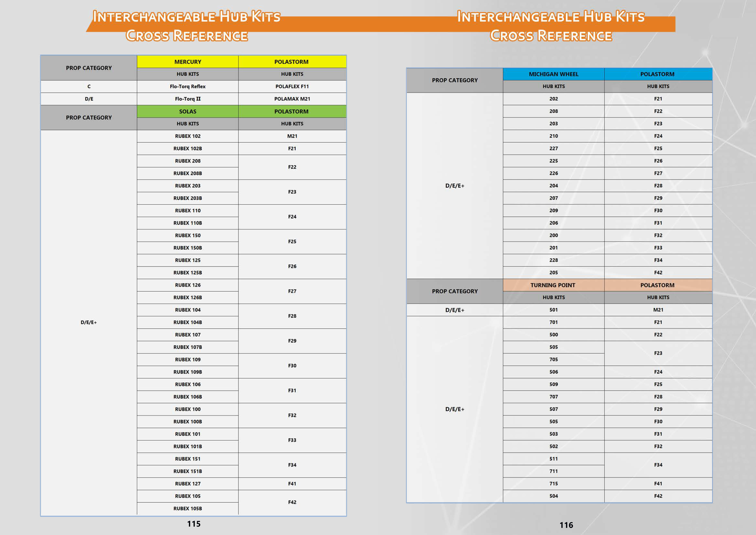Click the RUBEX 104 entry
The image size is (756, 535).
pyautogui.click(x=188, y=310)
